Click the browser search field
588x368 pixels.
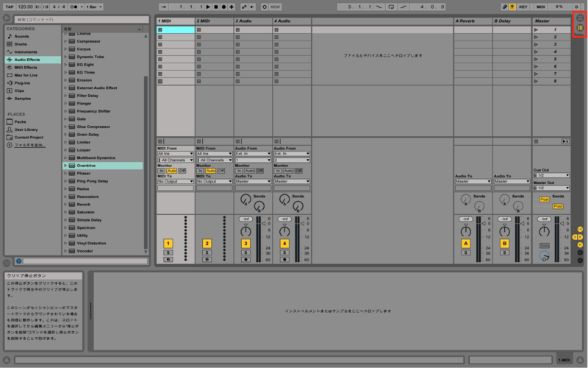coord(82,19)
